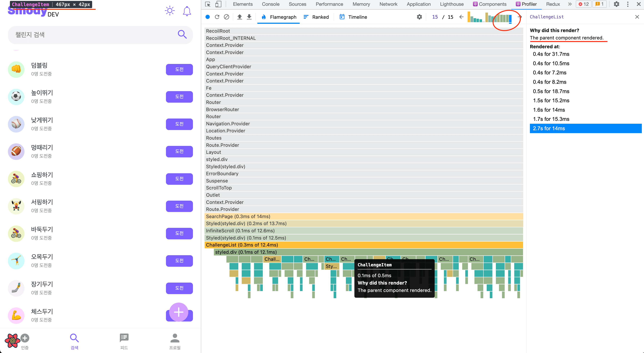Clear profiling data
644x353 pixels.
[226, 17]
